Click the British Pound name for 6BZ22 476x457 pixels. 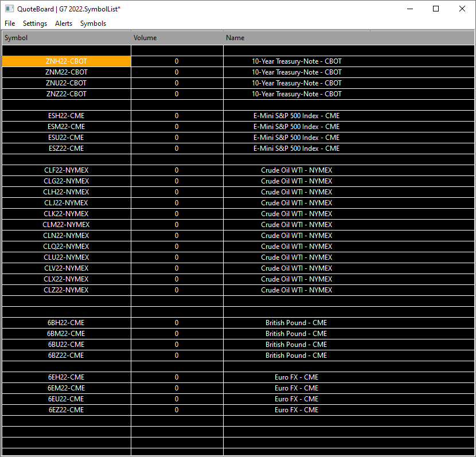tap(296, 356)
